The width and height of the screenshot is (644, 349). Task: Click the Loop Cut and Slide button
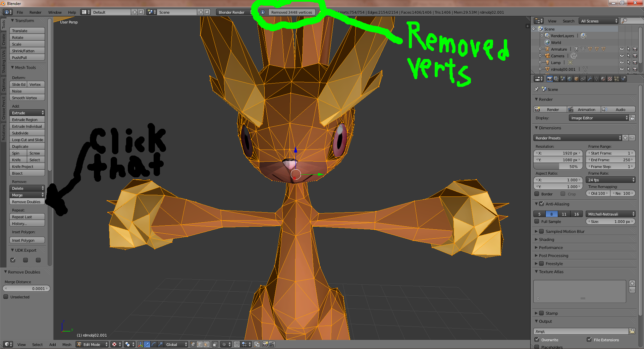click(27, 140)
